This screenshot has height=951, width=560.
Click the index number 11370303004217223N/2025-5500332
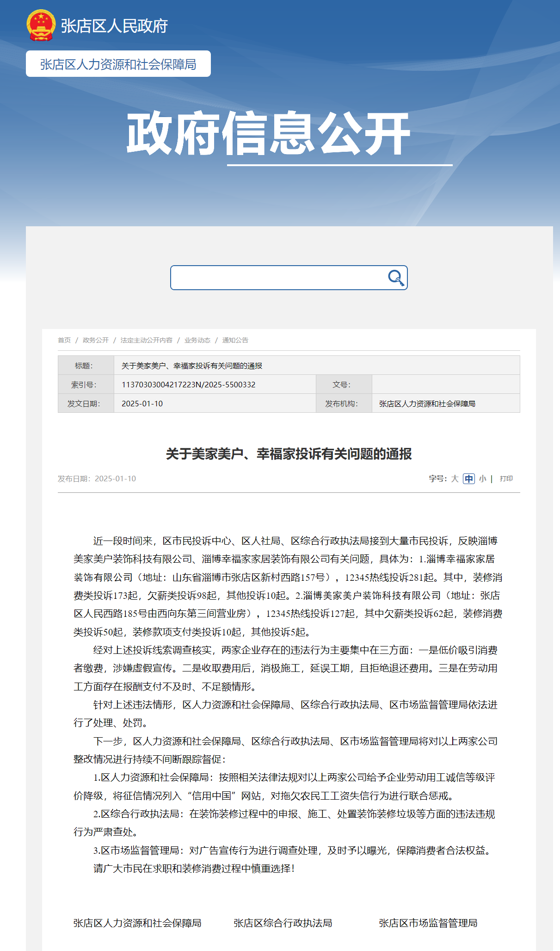click(x=188, y=385)
